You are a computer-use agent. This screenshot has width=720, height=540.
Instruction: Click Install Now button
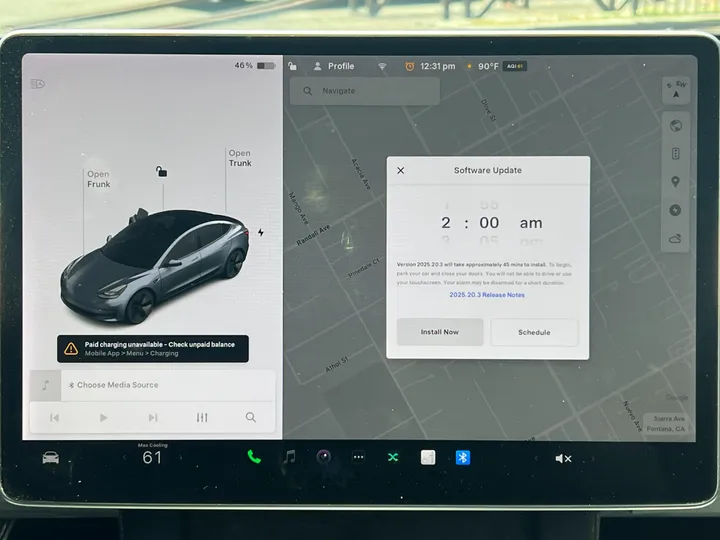[440, 332]
